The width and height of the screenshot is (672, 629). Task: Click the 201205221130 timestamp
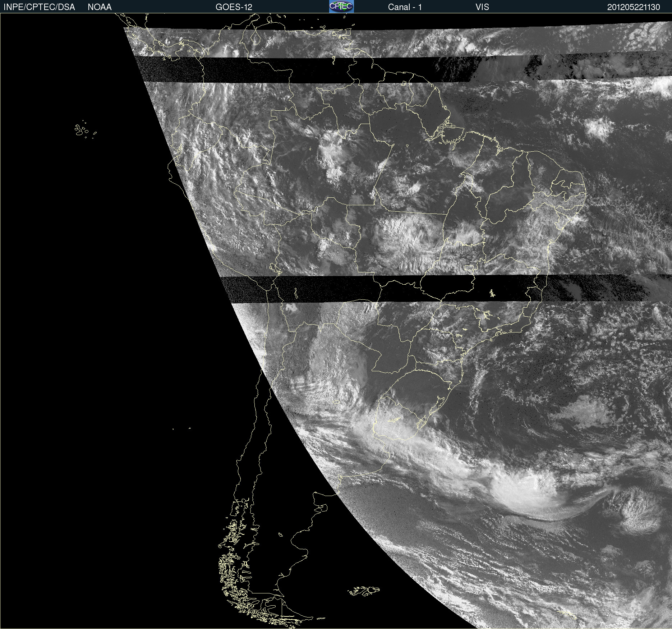(x=634, y=7)
